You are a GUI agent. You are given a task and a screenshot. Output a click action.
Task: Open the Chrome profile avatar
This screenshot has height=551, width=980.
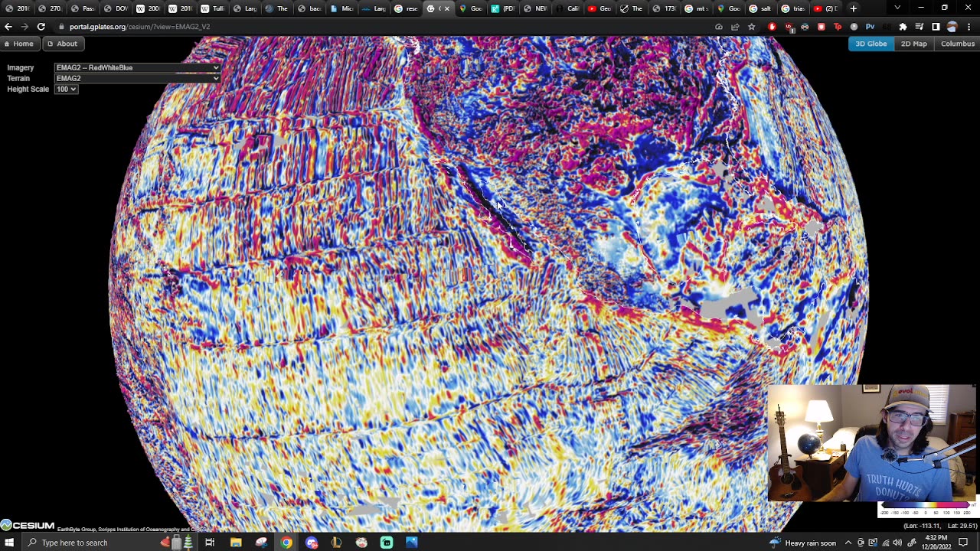click(x=952, y=27)
